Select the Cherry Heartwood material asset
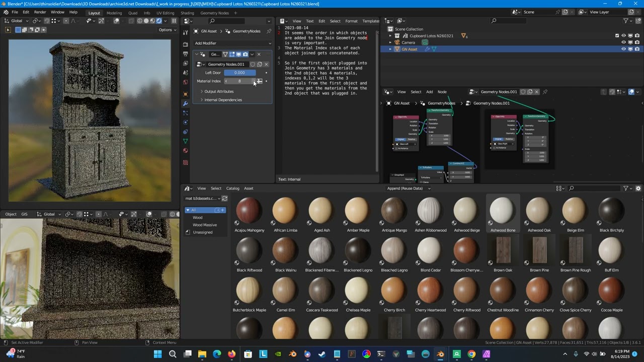Screen dimensions: 644x362 click(430, 294)
